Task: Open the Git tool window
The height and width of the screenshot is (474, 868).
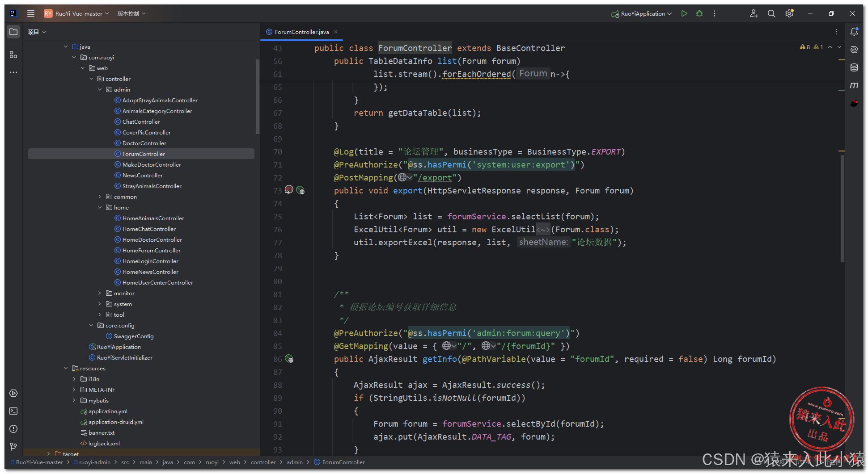Action: pos(13,447)
